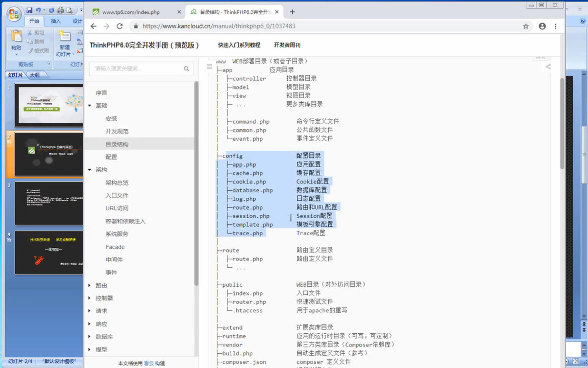This screenshot has width=588, height=368.
Task: Go forward in the browser
Action: [x=106, y=26]
